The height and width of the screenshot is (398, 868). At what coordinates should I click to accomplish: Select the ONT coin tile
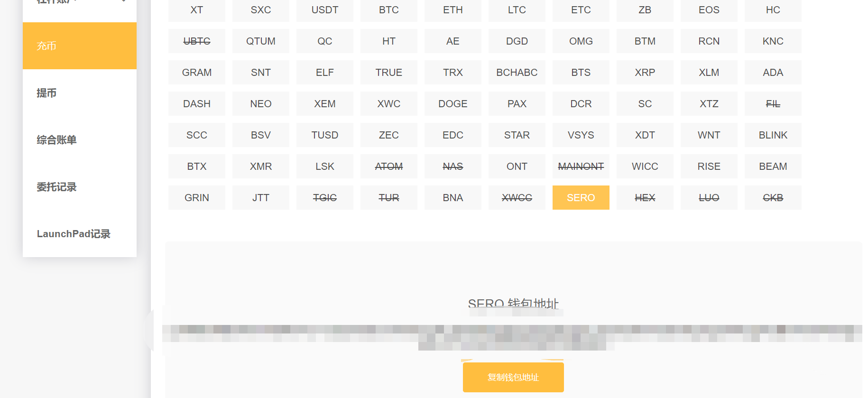pyautogui.click(x=517, y=167)
